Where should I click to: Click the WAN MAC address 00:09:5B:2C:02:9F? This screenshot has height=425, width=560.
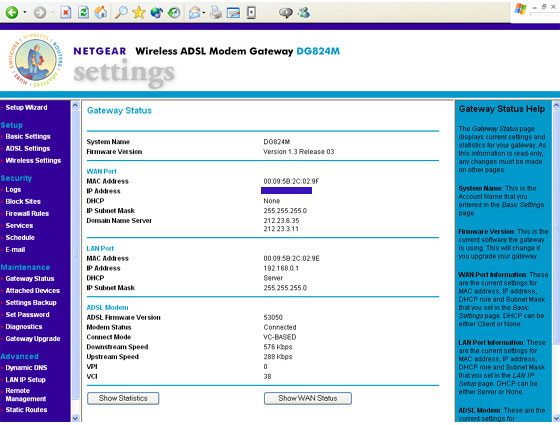(291, 181)
